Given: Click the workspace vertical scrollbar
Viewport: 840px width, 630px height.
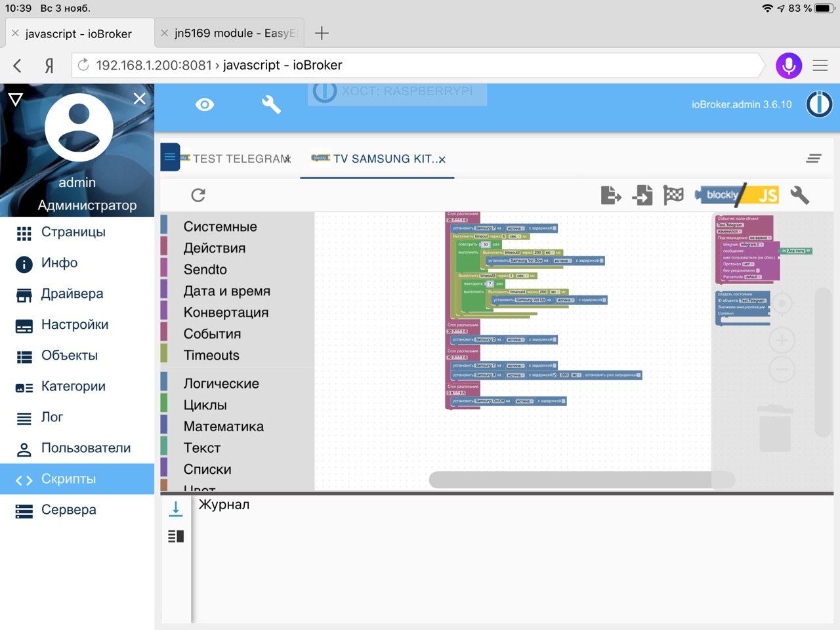Looking at the screenshot, I should pos(823,362).
